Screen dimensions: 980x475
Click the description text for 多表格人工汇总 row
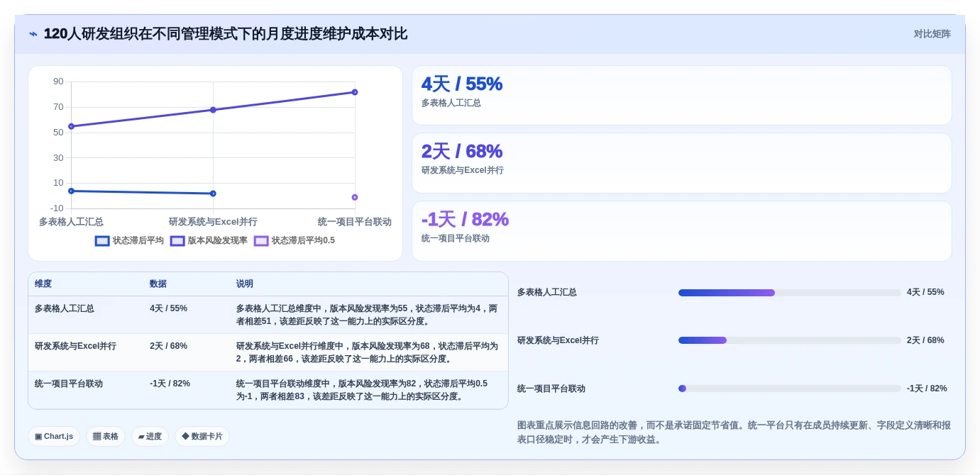(367, 315)
